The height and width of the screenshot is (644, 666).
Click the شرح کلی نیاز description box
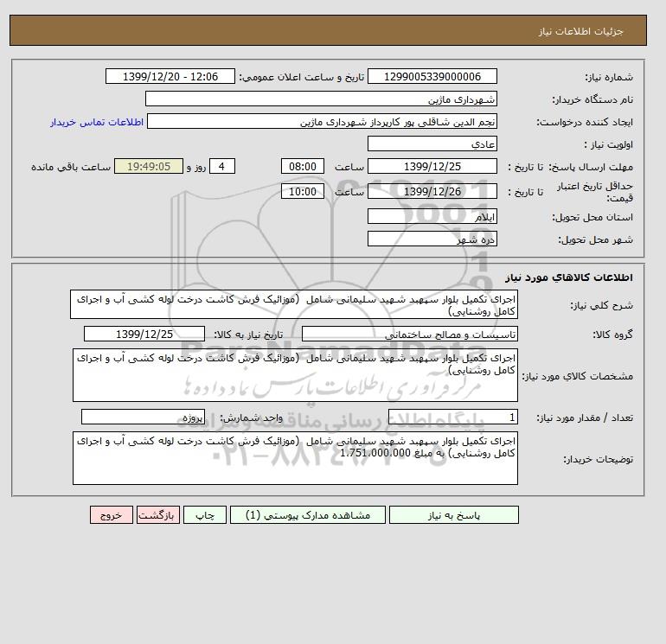point(294,305)
